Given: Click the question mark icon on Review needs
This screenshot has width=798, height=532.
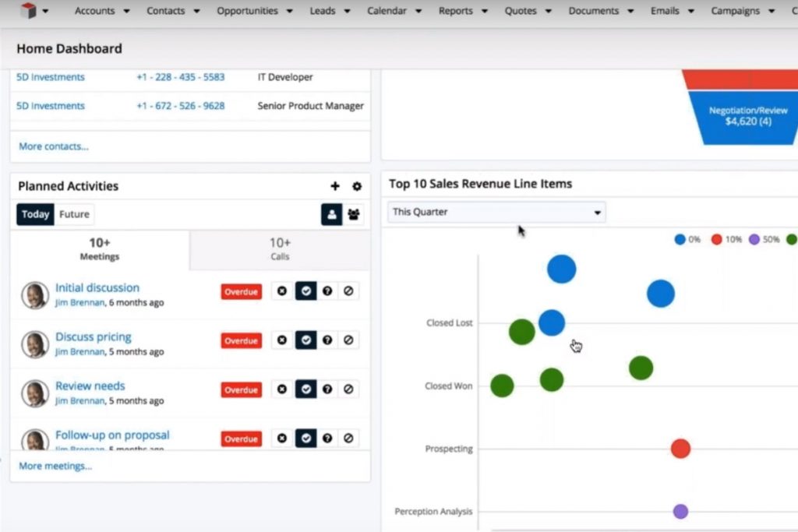Looking at the screenshot, I should coord(328,389).
